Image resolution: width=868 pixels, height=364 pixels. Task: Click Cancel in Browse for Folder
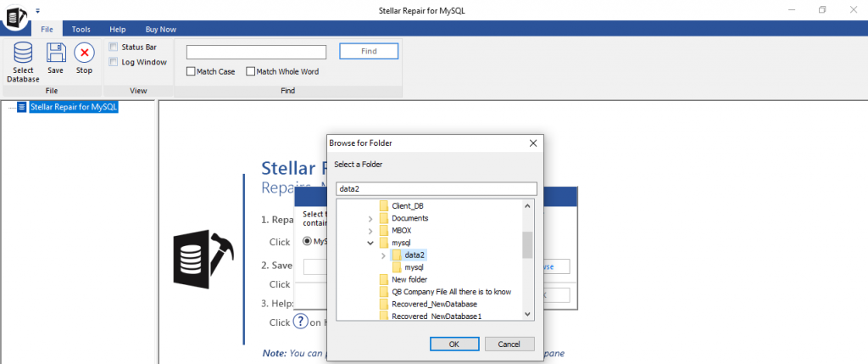point(509,344)
